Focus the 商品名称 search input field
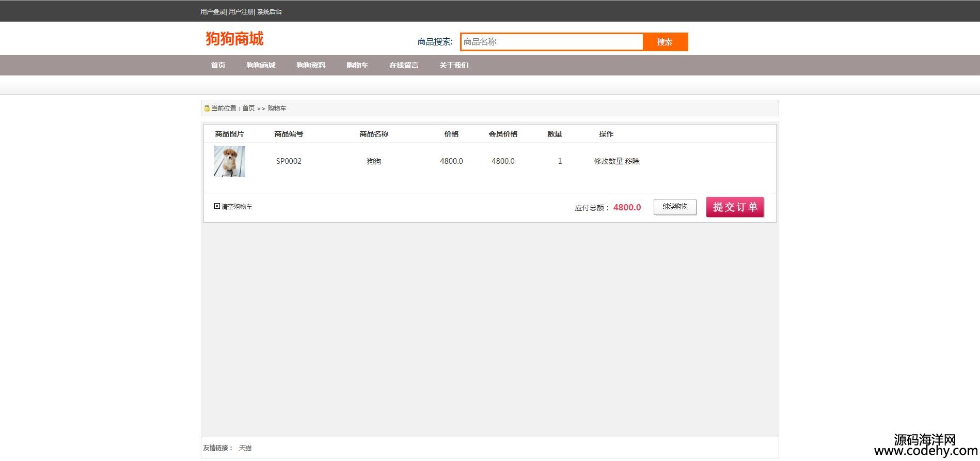This screenshot has width=980, height=461. [x=551, y=42]
